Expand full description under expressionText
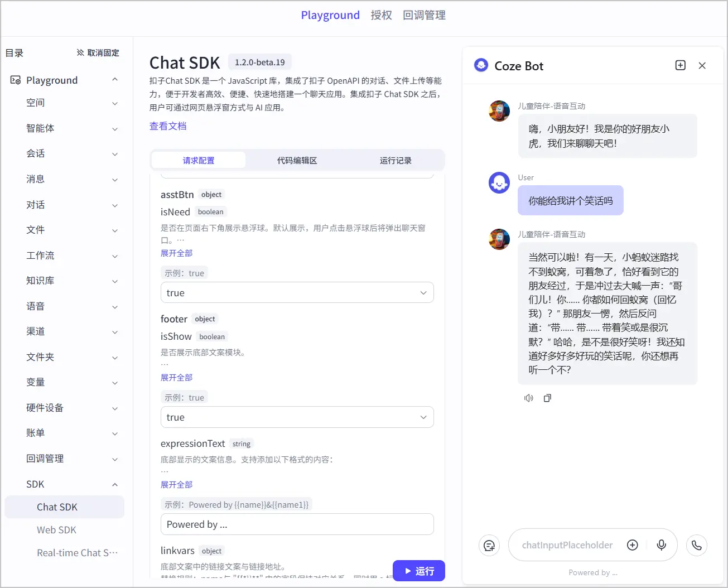The width and height of the screenshot is (728, 588). coord(177,484)
